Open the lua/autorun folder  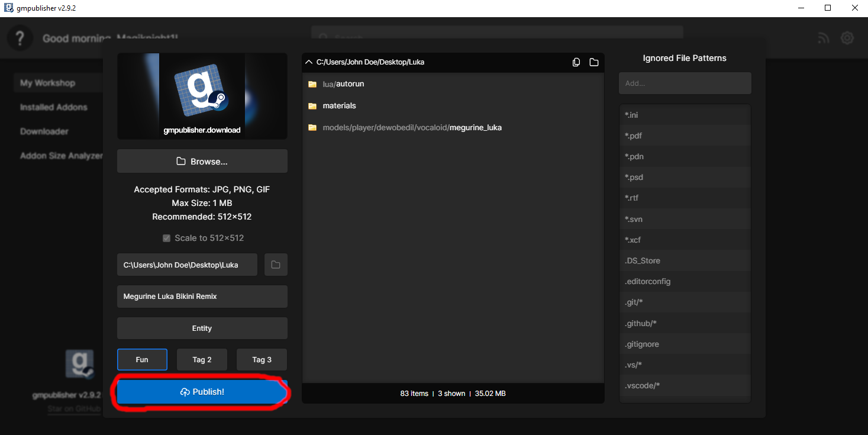(453, 84)
